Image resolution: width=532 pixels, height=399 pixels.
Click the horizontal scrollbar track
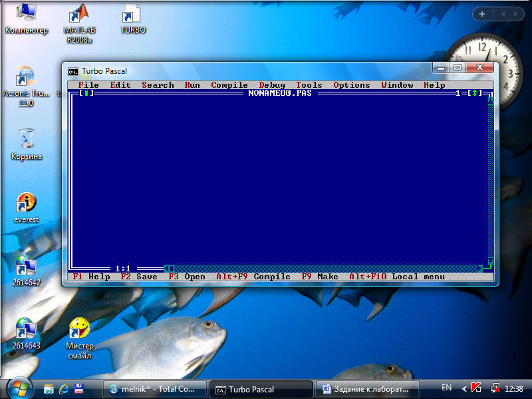coord(326,269)
